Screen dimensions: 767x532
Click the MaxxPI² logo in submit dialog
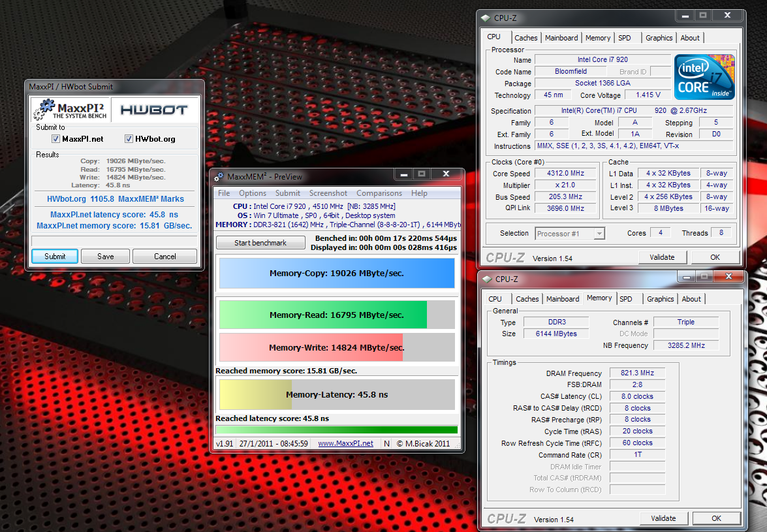(70, 110)
